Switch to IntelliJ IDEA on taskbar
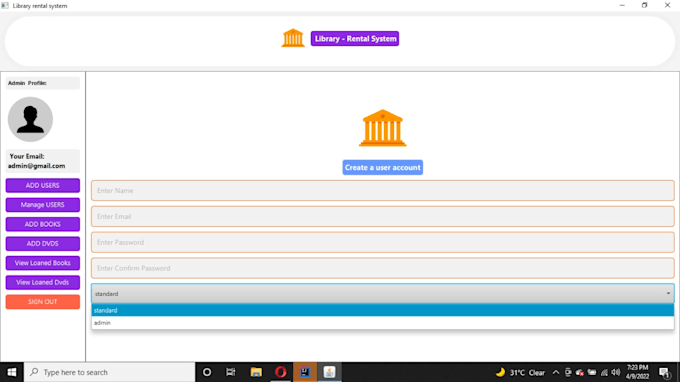The height and width of the screenshot is (382, 680). point(305,372)
